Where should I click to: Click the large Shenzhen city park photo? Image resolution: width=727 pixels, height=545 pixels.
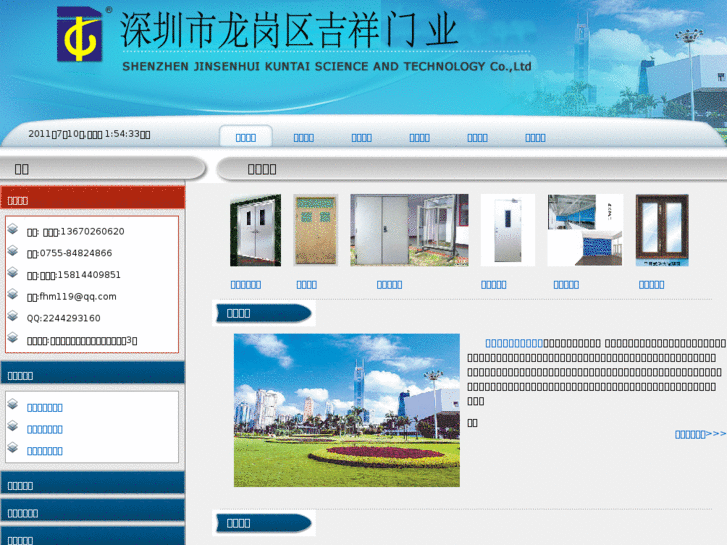pos(347,410)
